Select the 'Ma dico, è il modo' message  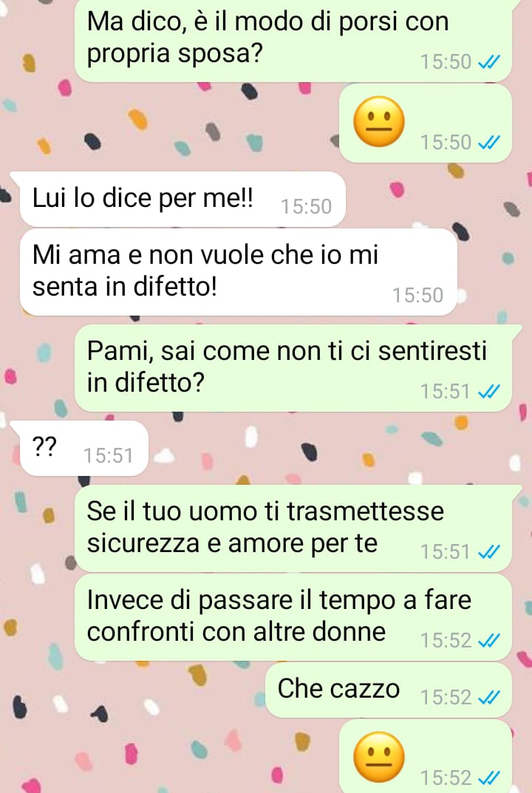tap(293, 39)
